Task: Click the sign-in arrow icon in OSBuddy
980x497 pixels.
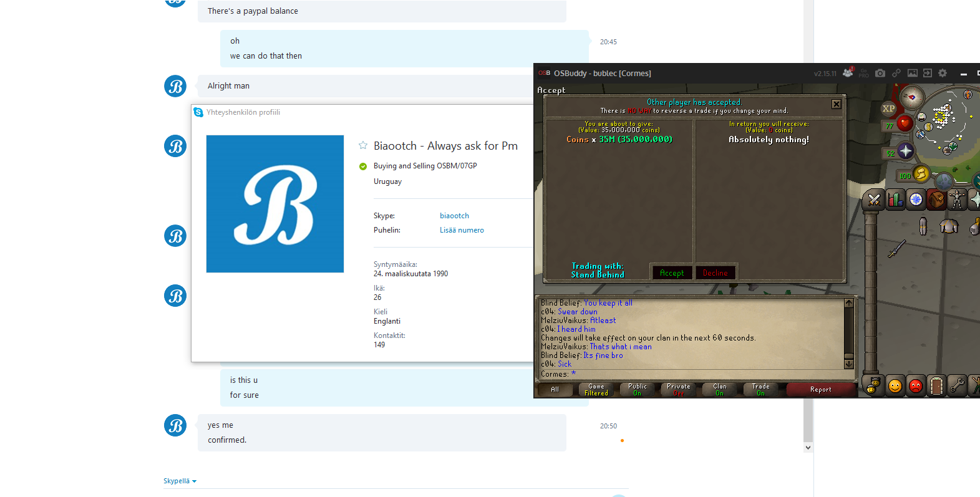Action: pyautogui.click(x=928, y=73)
